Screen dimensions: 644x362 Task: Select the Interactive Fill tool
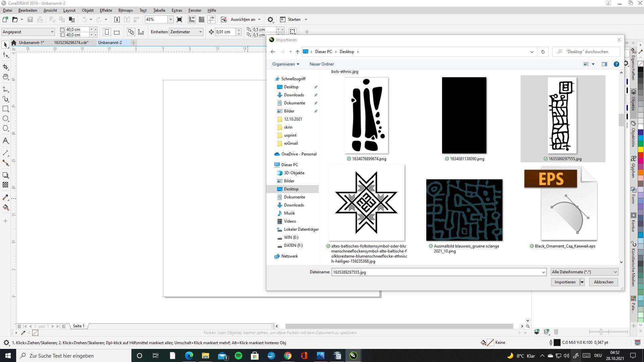coord(5,207)
